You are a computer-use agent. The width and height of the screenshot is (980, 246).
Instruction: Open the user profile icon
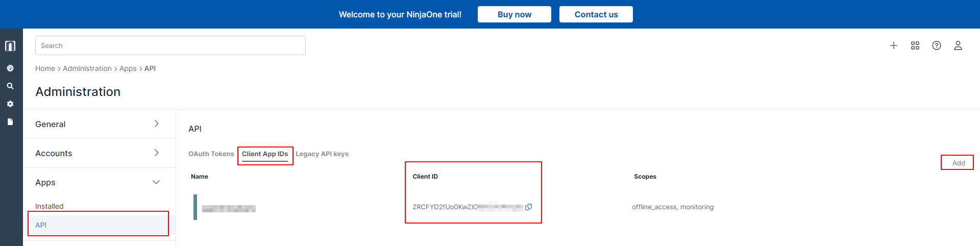[x=958, y=45]
